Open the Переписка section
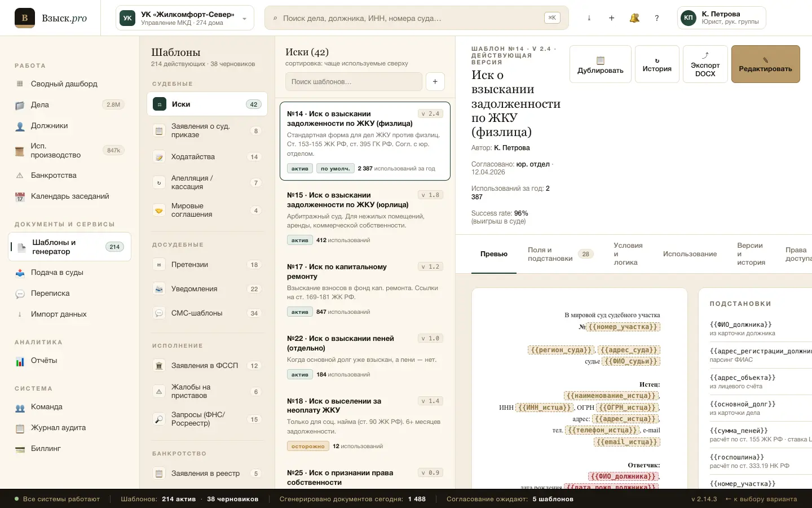The height and width of the screenshot is (508, 812). [70, 293]
